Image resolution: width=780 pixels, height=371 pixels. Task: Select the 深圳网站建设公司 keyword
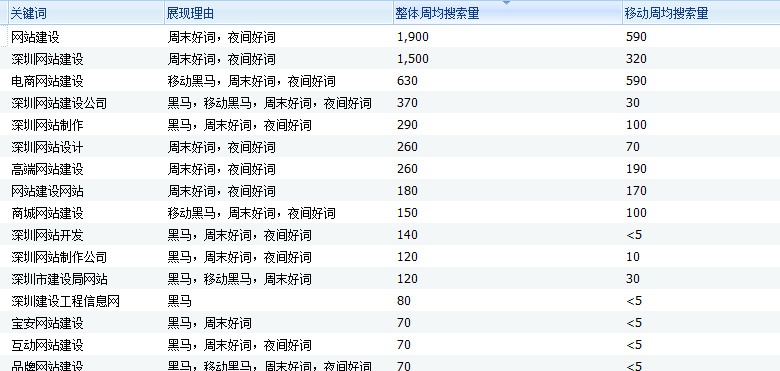pyautogui.click(x=59, y=103)
